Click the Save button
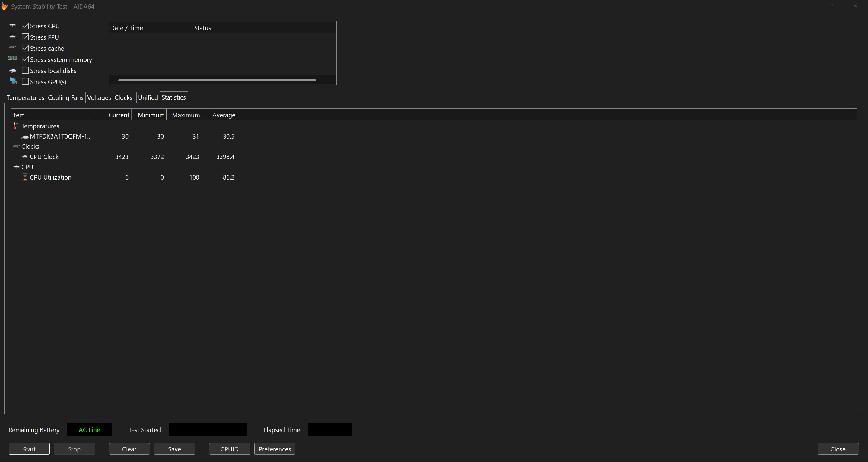 coord(175,449)
